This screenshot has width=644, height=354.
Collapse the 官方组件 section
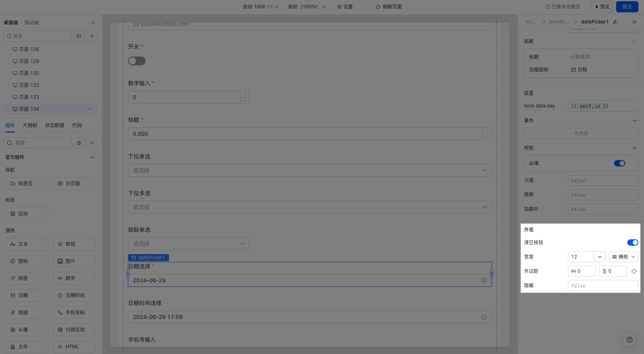pyautogui.click(x=93, y=157)
